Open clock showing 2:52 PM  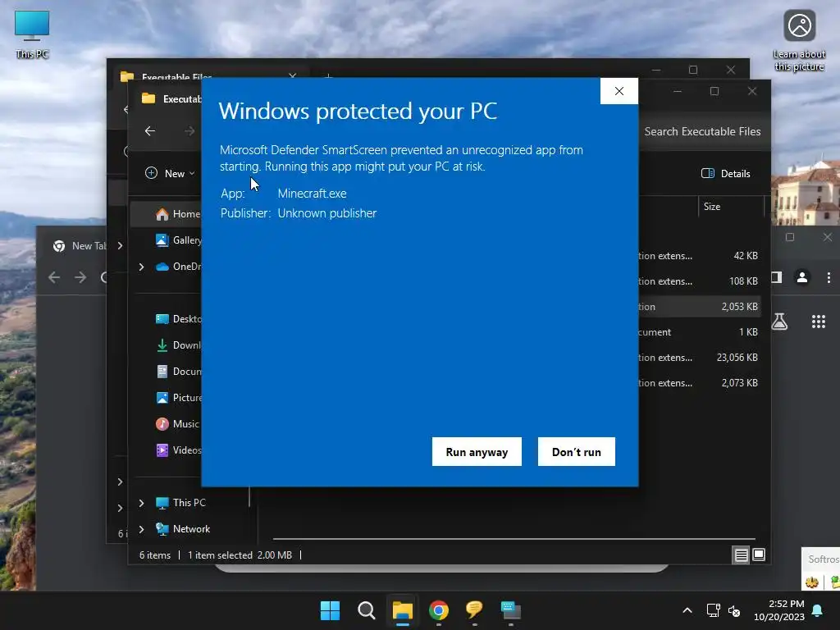point(779,610)
